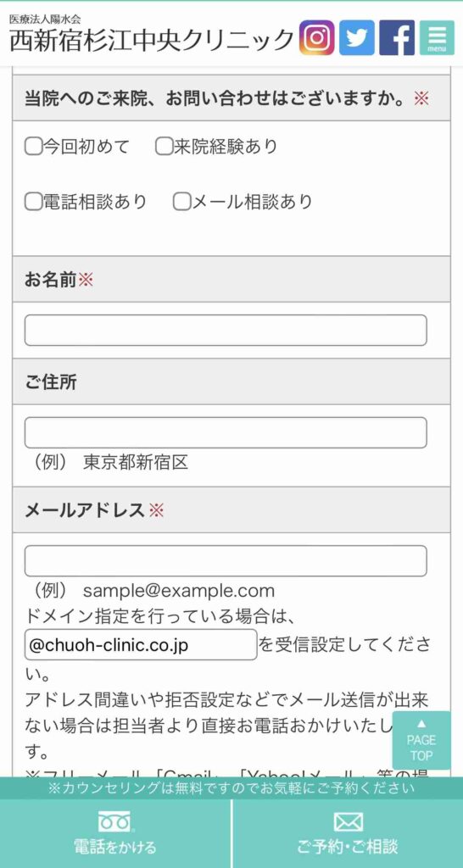This screenshot has height=868, width=463.
Task: Click the お名前 text input field
Action: (226, 331)
